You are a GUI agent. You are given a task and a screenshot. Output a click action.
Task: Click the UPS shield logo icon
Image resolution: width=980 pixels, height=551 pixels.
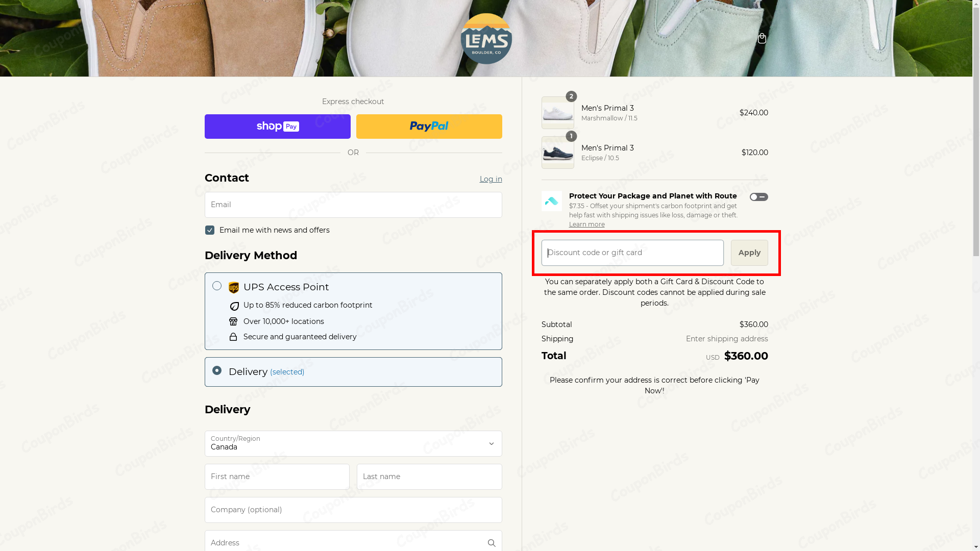click(234, 288)
